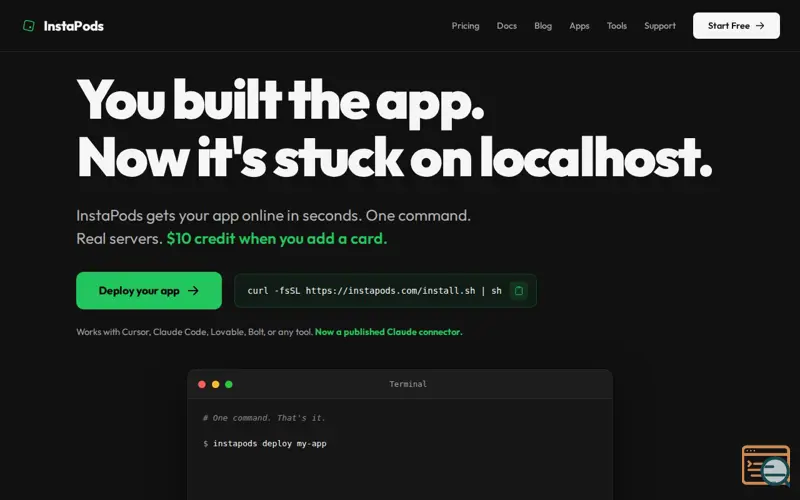Click the InstaPods brand name

point(73,26)
